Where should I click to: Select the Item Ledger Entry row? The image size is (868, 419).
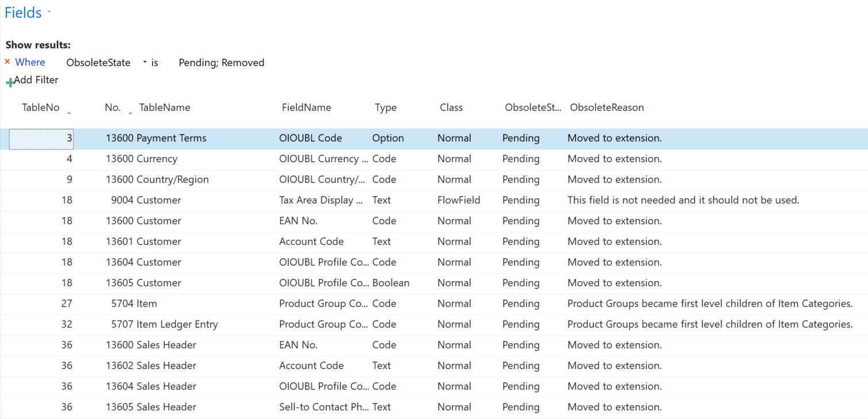click(x=434, y=324)
